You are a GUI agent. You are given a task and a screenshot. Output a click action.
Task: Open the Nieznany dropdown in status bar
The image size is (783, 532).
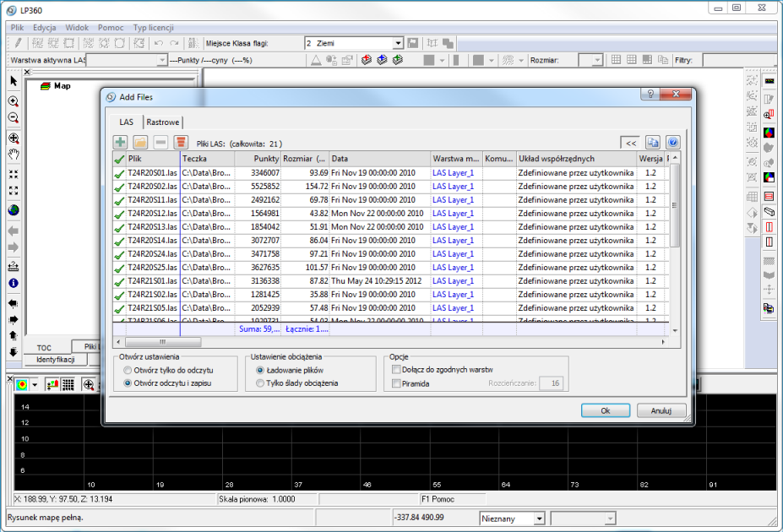539,518
